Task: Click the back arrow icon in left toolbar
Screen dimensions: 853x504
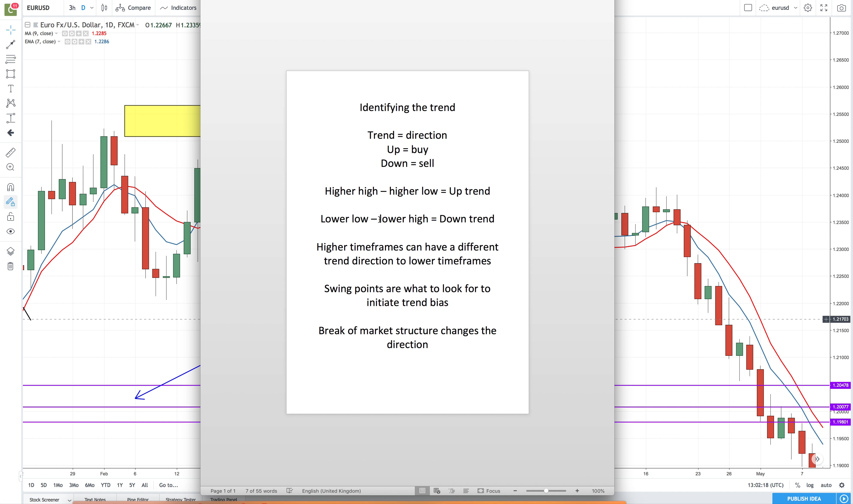Action: click(10, 133)
